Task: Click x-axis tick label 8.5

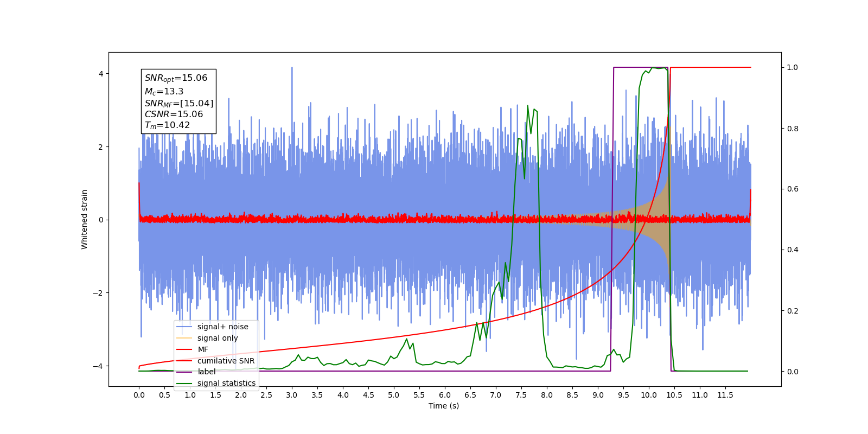Action: (x=572, y=395)
